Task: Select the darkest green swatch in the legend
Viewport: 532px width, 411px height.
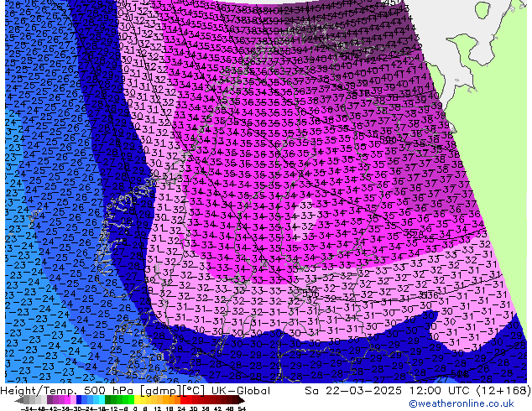Action: click(107, 400)
